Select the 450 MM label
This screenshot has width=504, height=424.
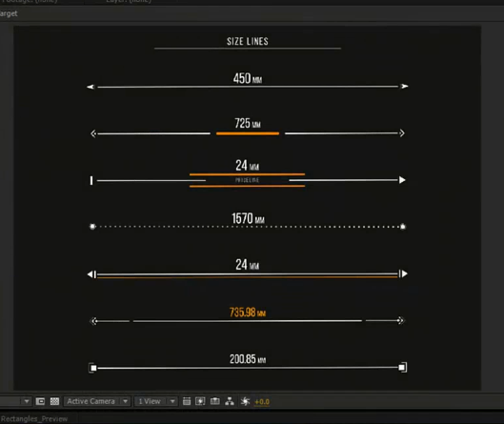(x=248, y=78)
